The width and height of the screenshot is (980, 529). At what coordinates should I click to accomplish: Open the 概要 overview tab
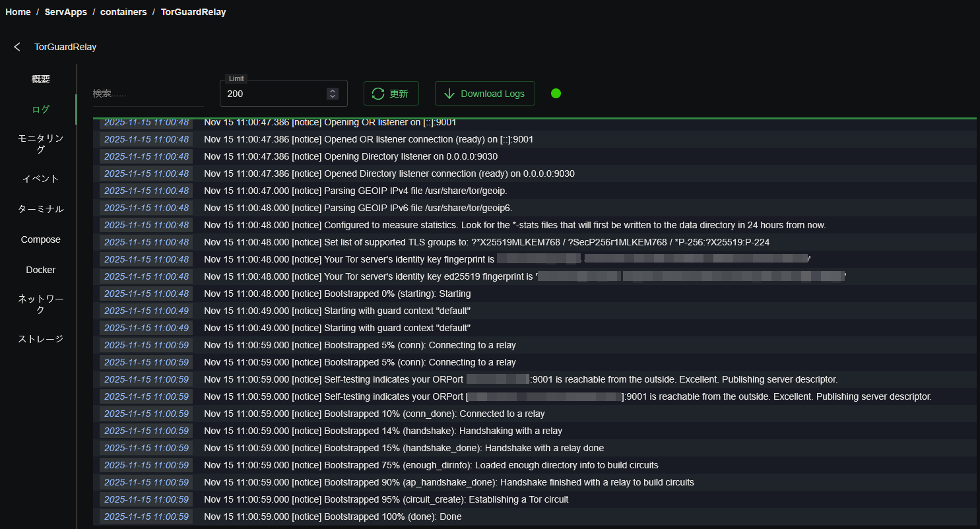point(40,79)
